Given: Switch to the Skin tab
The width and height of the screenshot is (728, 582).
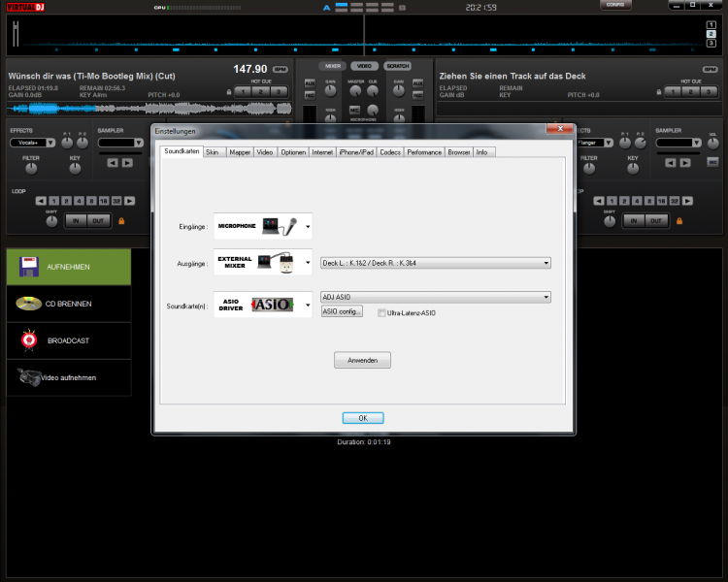Looking at the screenshot, I should click(213, 152).
